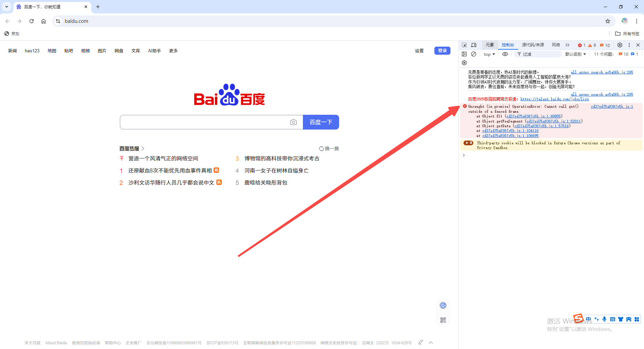Reload the page with the refresh icon
The width and height of the screenshot is (644, 349).
pyautogui.click(x=32, y=21)
